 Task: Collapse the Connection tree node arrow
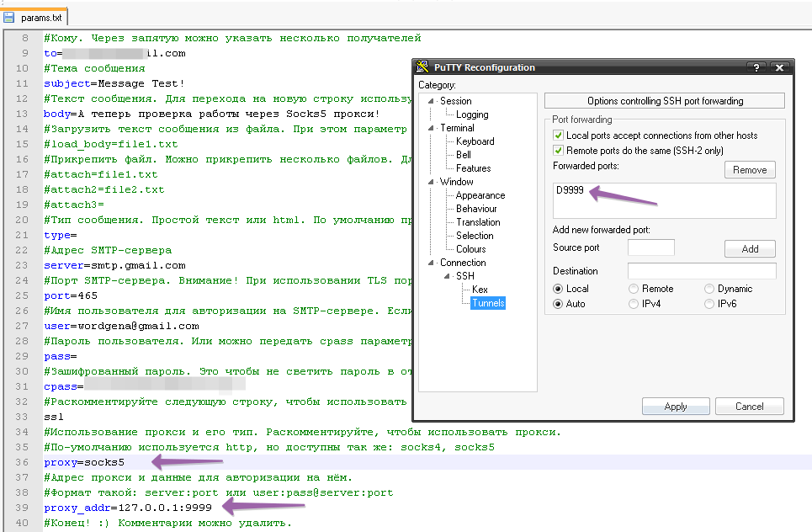(431, 263)
